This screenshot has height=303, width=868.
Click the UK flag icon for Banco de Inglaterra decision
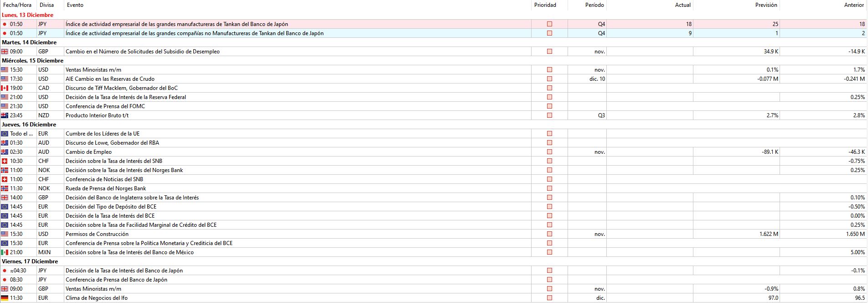pyautogui.click(x=5, y=198)
